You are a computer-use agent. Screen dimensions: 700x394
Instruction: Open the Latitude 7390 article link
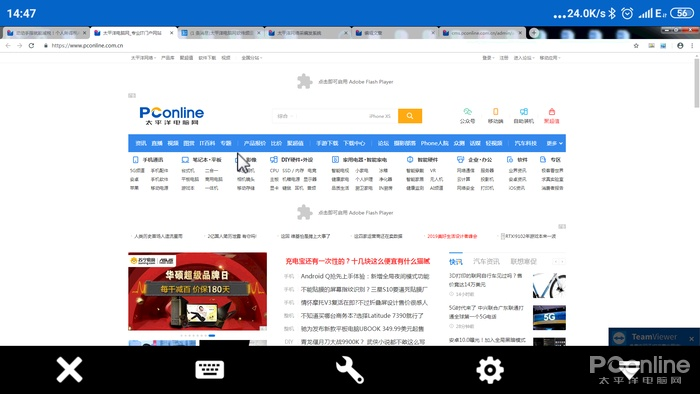tap(362, 315)
